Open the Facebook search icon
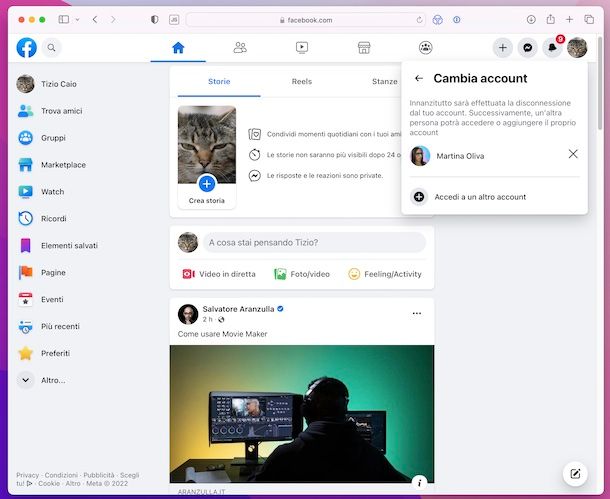610x499 pixels. [x=51, y=48]
